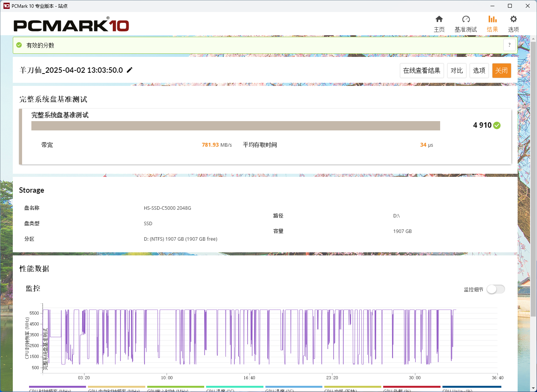Toggle the 监控细节 switch

(x=496, y=289)
